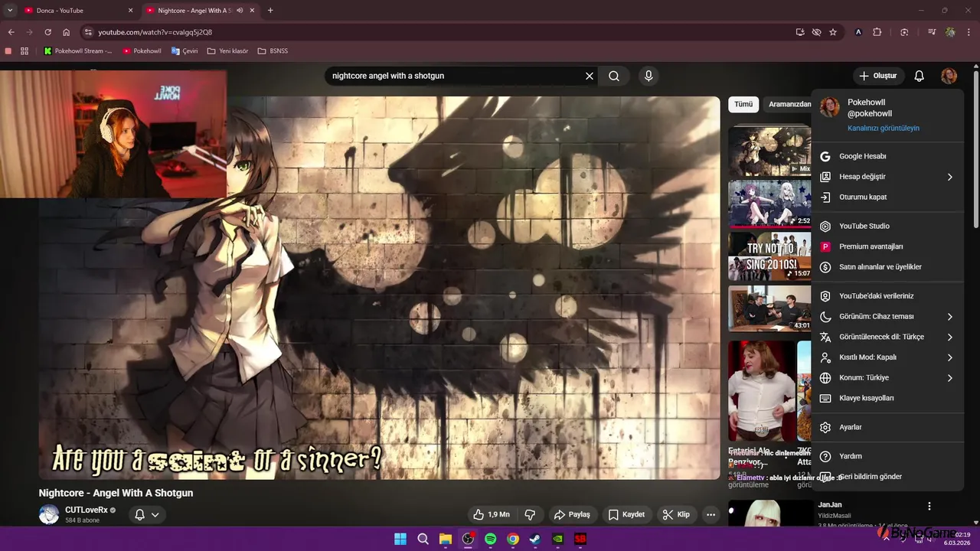Sign out with Oturumu kapat
Screen dimensions: 980x551
point(887,197)
